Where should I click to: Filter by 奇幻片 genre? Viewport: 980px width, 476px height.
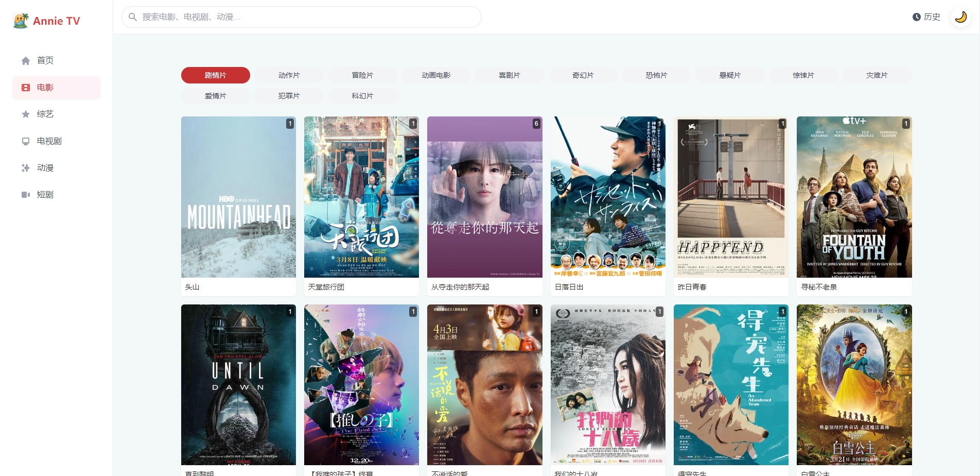583,75
